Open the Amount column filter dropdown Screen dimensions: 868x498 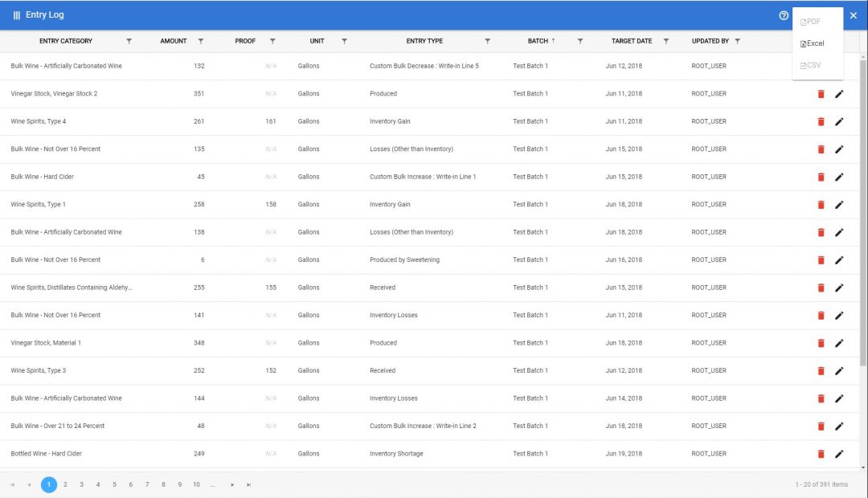(x=200, y=40)
